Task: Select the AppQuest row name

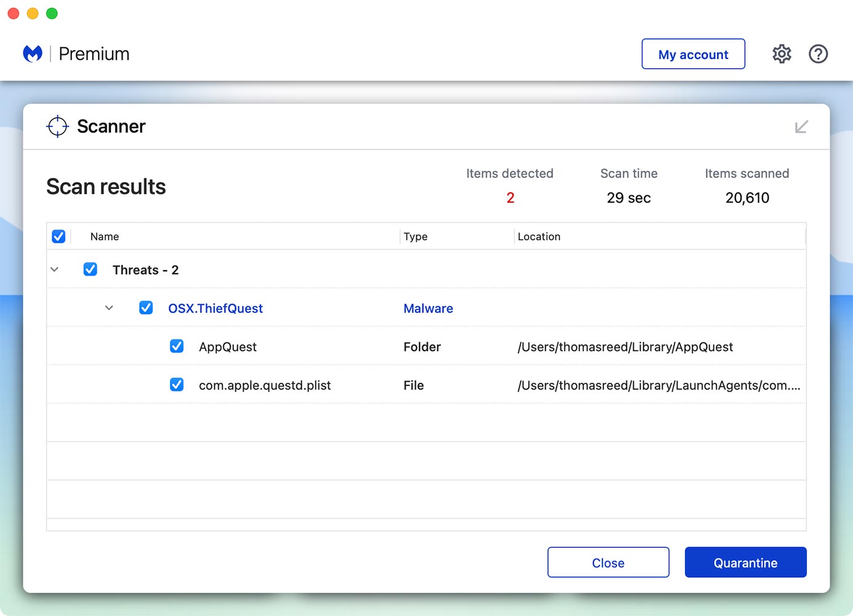Action: [x=227, y=347]
